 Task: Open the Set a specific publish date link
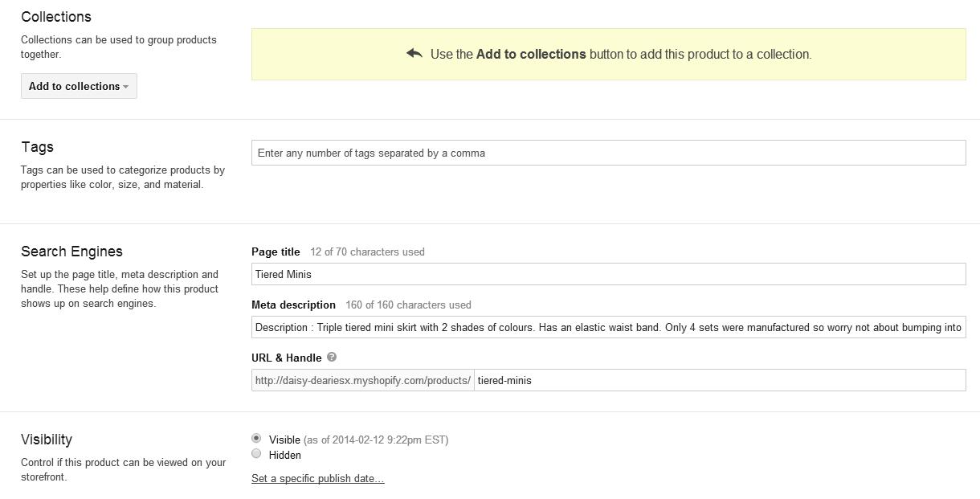[317, 479]
